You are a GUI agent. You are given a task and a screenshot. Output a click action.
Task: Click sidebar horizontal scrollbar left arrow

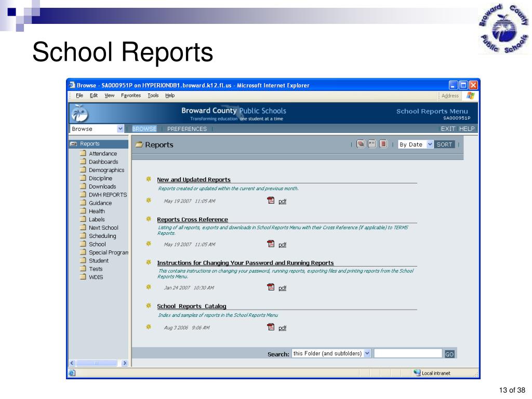click(72, 363)
